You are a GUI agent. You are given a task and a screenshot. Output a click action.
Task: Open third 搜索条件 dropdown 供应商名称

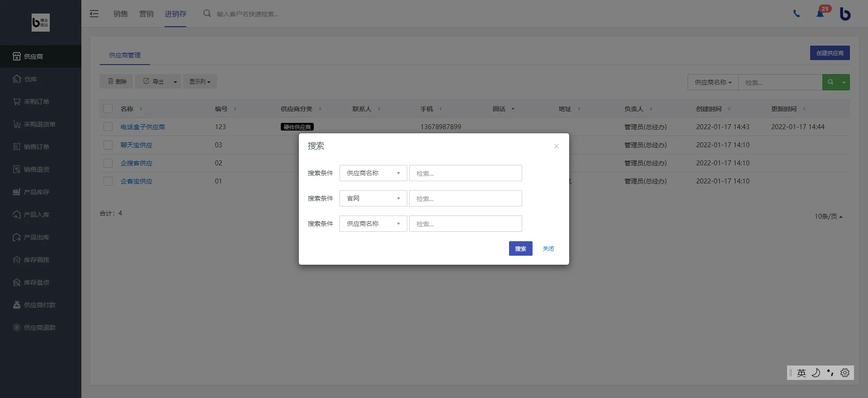(x=373, y=224)
